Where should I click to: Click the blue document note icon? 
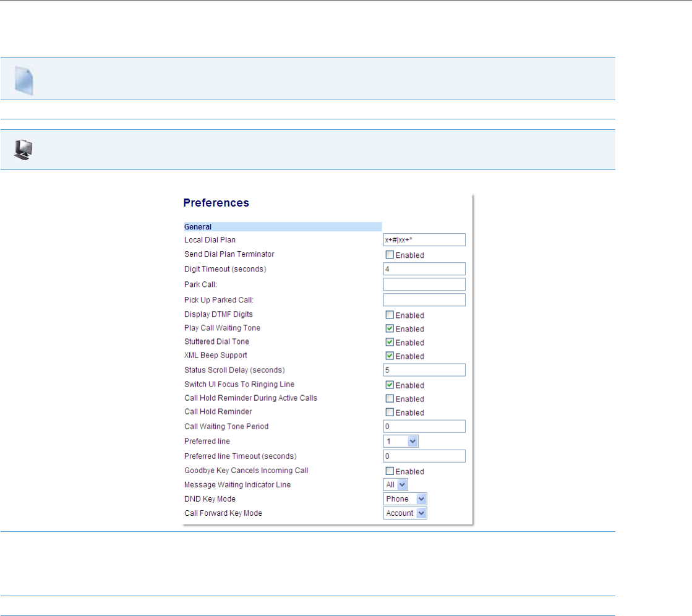(x=24, y=80)
